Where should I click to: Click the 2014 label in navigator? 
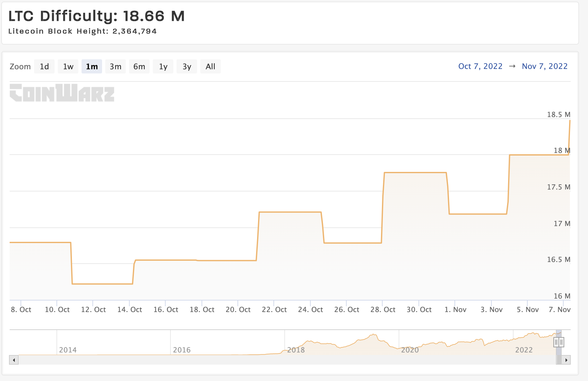pyautogui.click(x=68, y=350)
